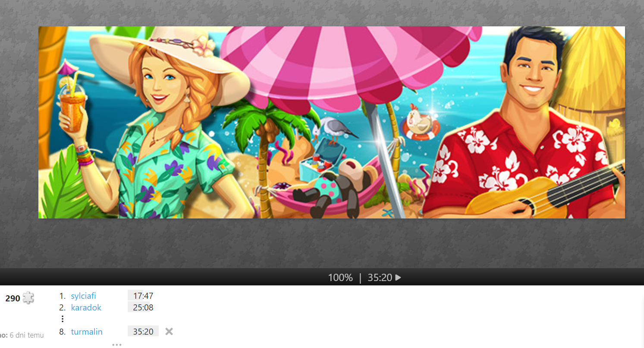Click rank number 8. in leaderboard
This screenshot has width=644, height=348.
pyautogui.click(x=63, y=332)
